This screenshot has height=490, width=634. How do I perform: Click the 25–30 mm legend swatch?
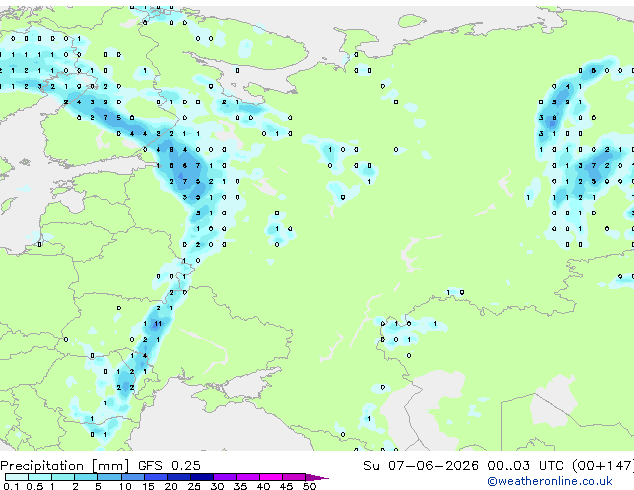tap(201, 477)
